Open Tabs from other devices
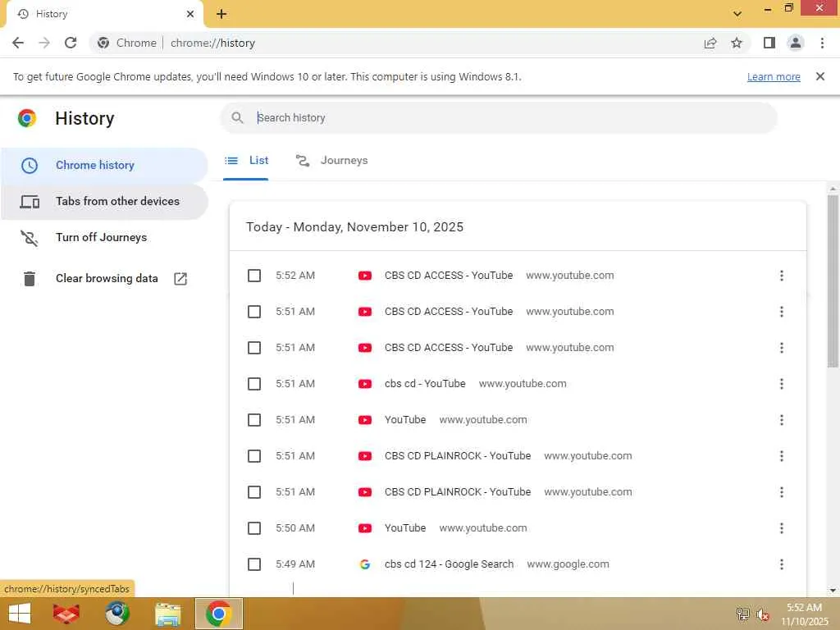 click(x=104, y=202)
